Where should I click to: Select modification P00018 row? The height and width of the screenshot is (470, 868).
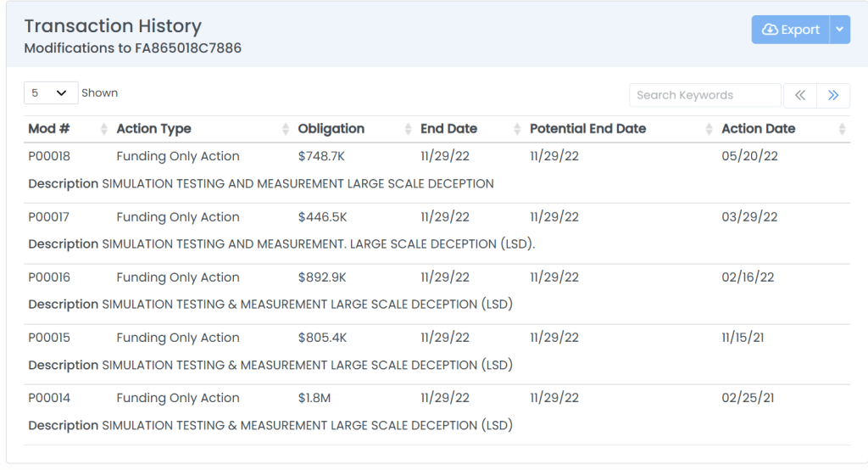coord(49,156)
